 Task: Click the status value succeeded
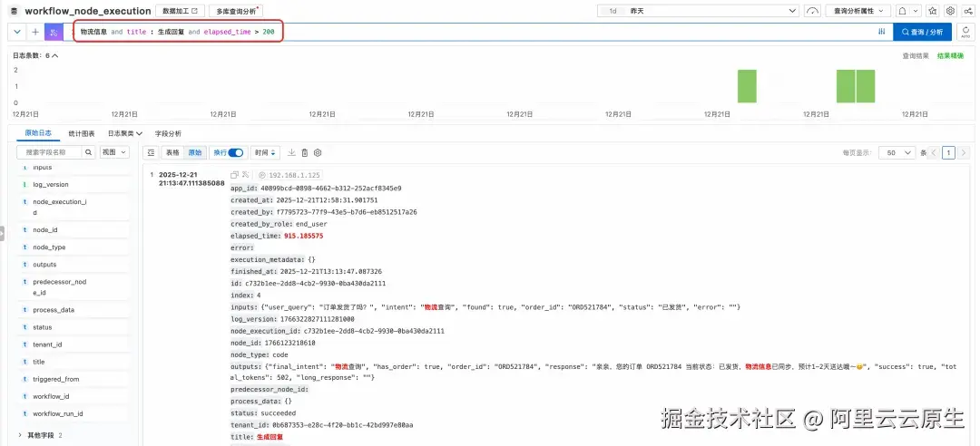point(277,413)
